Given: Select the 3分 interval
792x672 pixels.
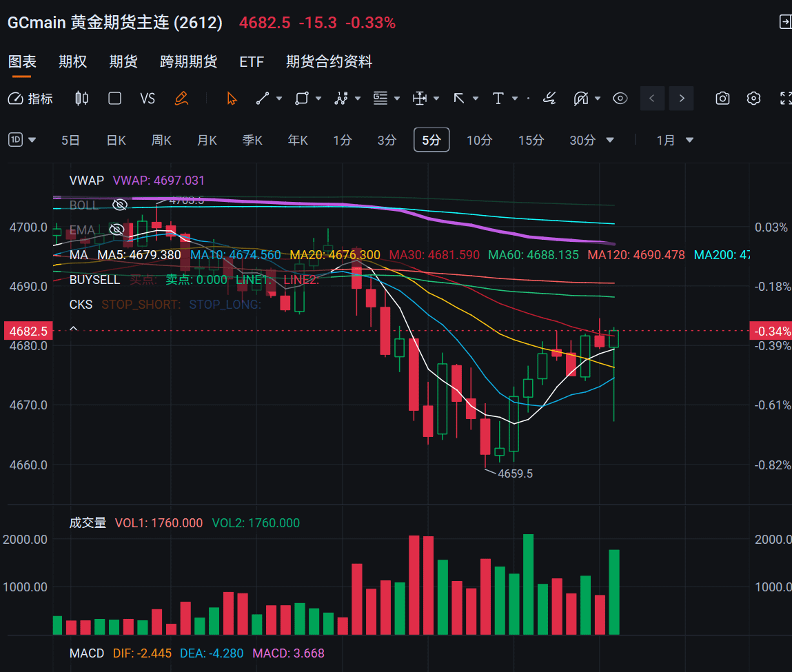Looking at the screenshot, I should coord(387,141).
